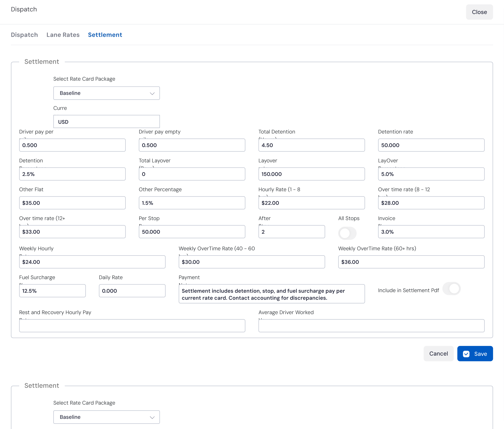Click the Driver pay per mile field
Viewport: 504px width, 429px height.
pos(72,145)
